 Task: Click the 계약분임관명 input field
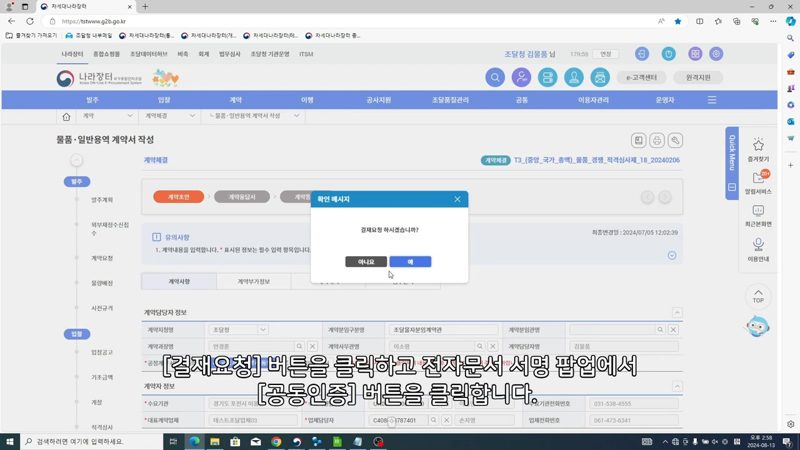click(x=612, y=330)
